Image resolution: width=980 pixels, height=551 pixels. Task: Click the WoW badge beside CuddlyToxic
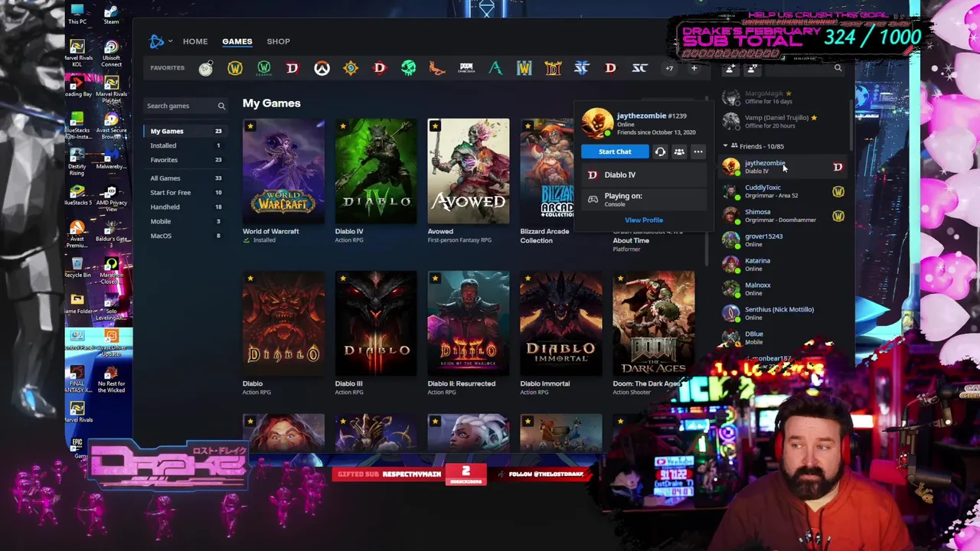838,191
